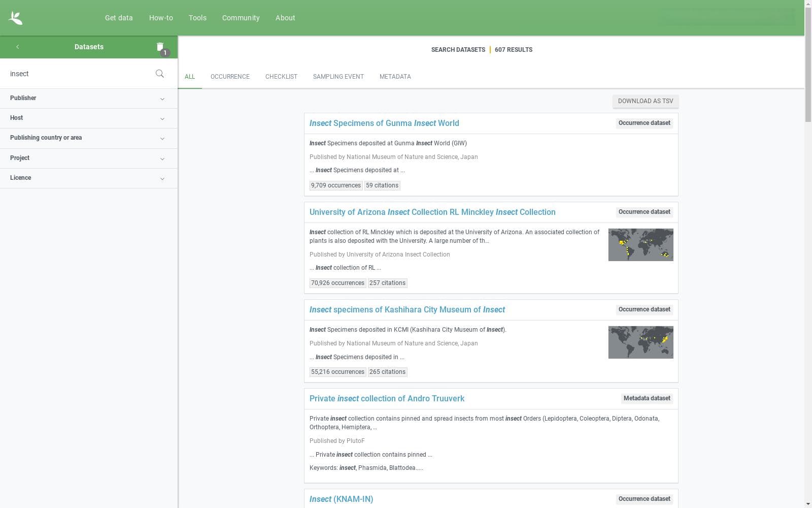Open the Community menu
Viewport: 812px width, 508px height.
pos(241,18)
